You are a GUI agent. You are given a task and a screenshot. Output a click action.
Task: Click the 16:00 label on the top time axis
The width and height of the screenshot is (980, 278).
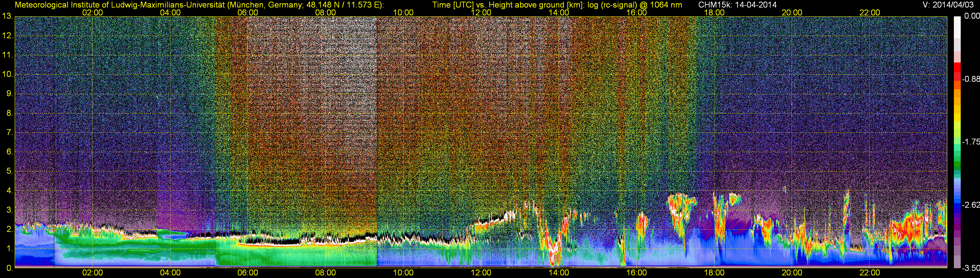point(636,12)
